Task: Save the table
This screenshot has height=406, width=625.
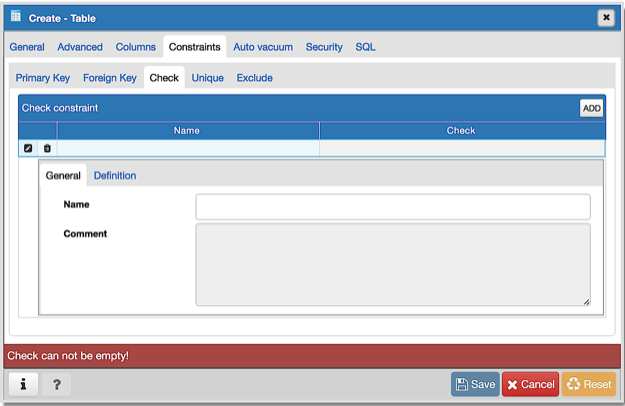Action: tap(475, 384)
